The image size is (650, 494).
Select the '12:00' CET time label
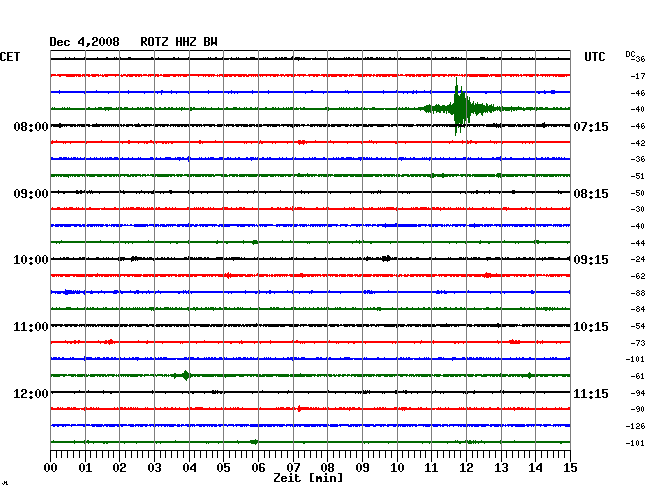(x=31, y=393)
